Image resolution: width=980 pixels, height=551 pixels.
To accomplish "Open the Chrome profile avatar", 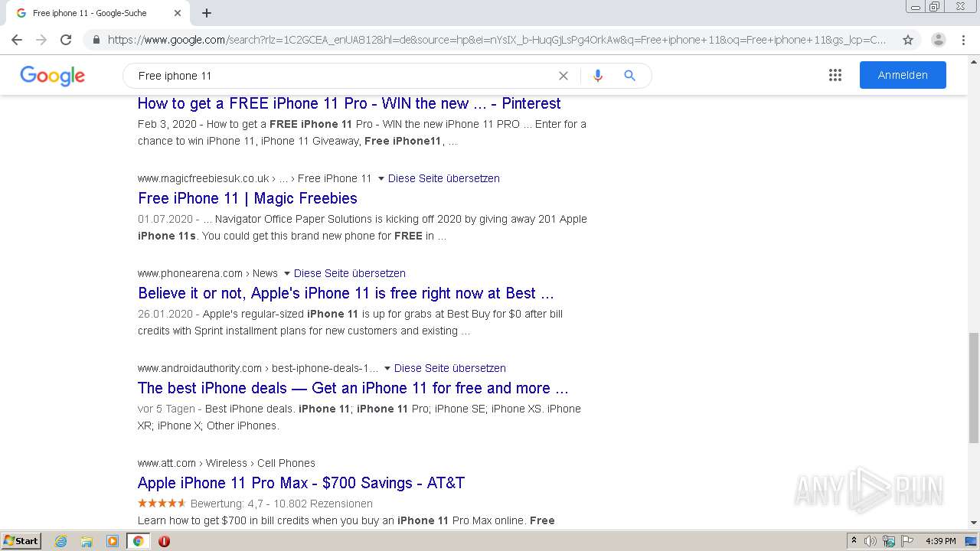I will coord(939,40).
